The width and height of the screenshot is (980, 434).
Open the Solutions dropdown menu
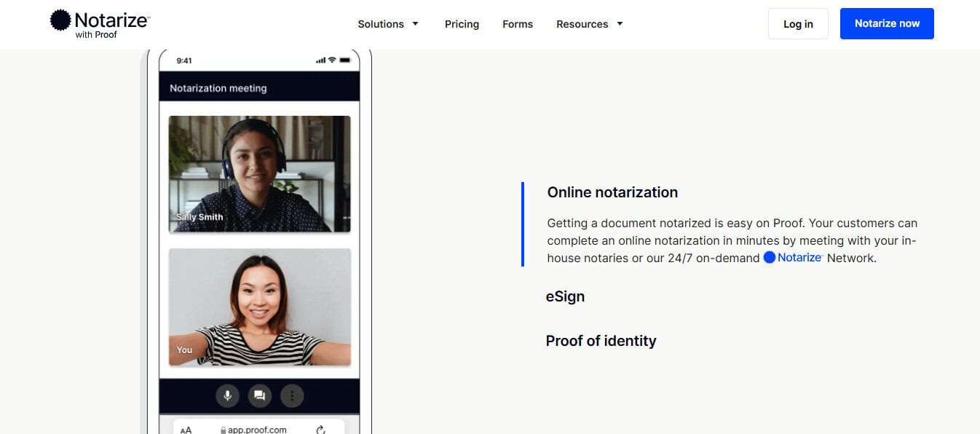click(x=388, y=24)
